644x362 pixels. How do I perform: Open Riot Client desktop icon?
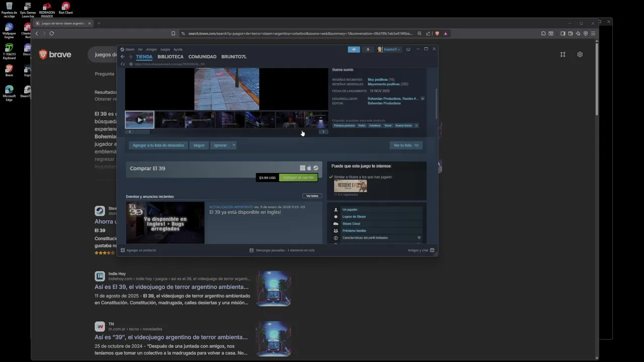tap(65, 8)
